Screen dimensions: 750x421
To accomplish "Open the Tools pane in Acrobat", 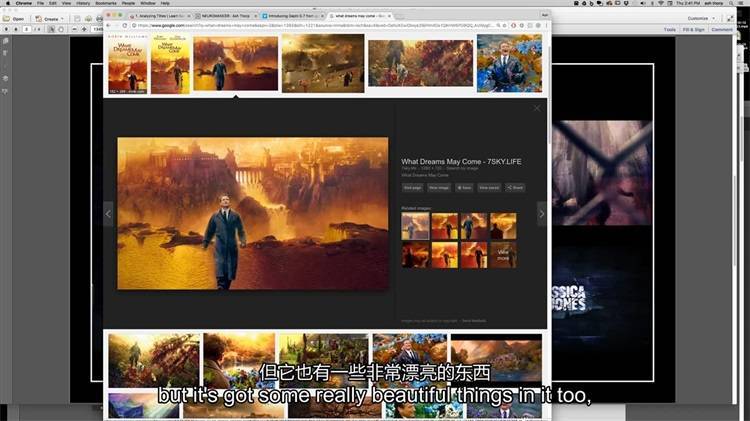I will 670,30.
